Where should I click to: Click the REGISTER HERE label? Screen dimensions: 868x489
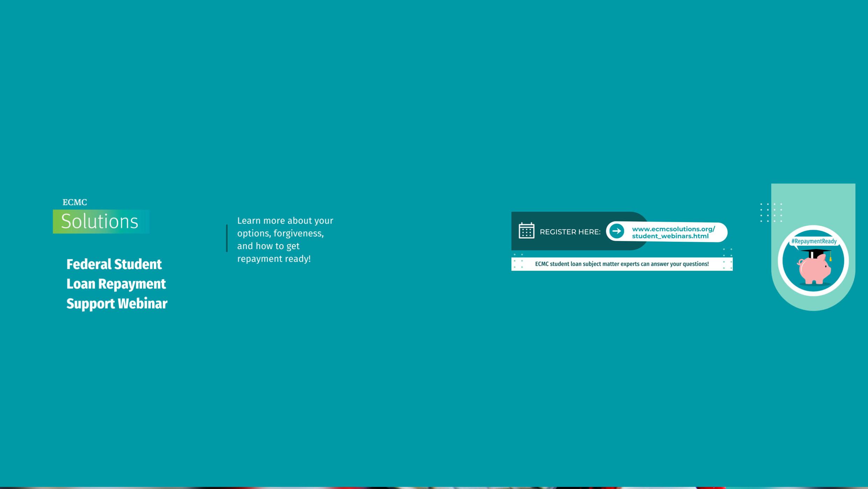[570, 232]
